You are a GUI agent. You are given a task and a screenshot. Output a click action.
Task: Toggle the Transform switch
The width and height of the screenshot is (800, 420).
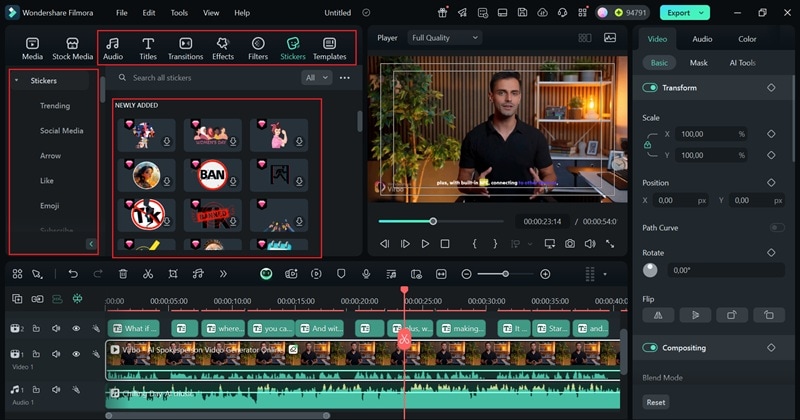click(x=650, y=88)
